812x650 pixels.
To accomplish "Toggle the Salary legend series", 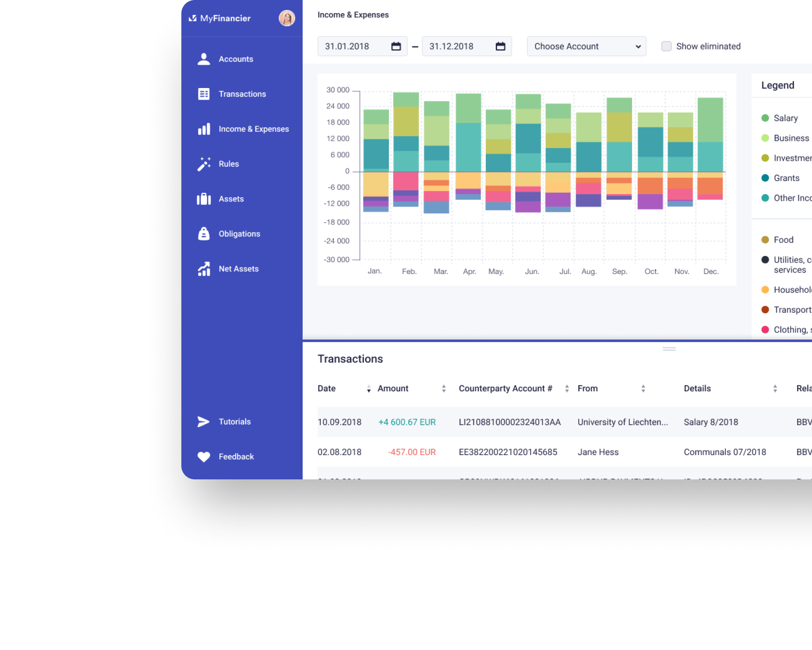I will [785, 118].
